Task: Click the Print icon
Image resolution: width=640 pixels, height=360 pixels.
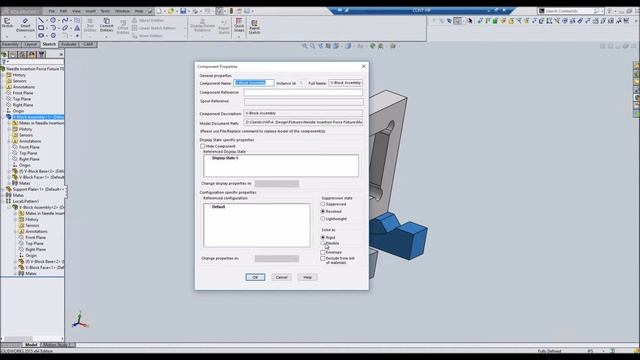Action: pos(196,11)
